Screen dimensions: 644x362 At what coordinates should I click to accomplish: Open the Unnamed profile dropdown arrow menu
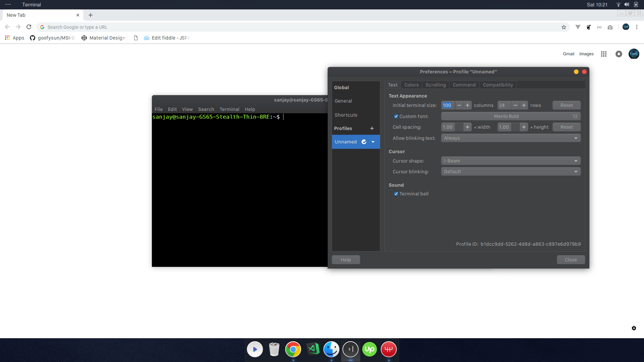(x=373, y=142)
